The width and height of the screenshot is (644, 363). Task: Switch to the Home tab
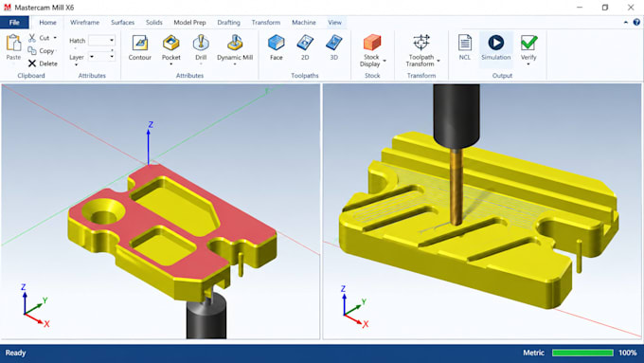pos(47,22)
